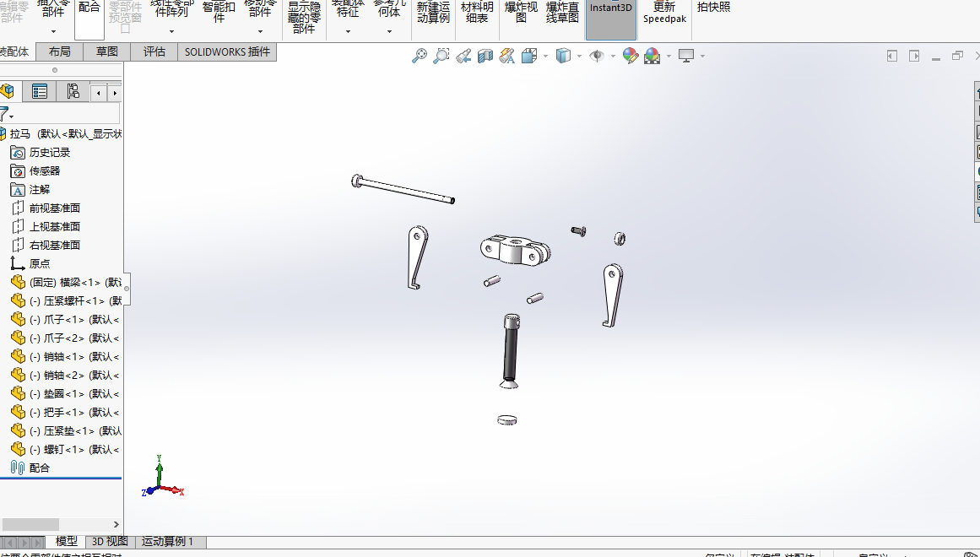
Task: Click the 更新 Speedpak command
Action: click(664, 12)
